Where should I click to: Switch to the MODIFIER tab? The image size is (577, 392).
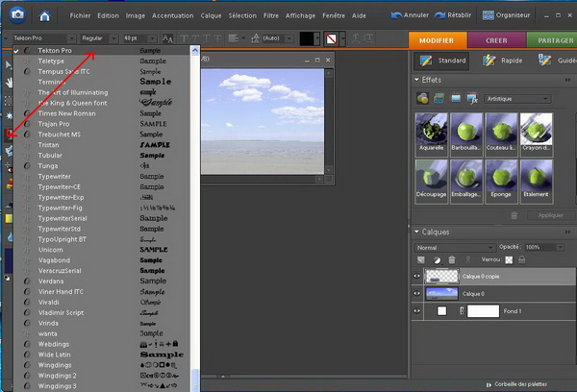coord(437,40)
